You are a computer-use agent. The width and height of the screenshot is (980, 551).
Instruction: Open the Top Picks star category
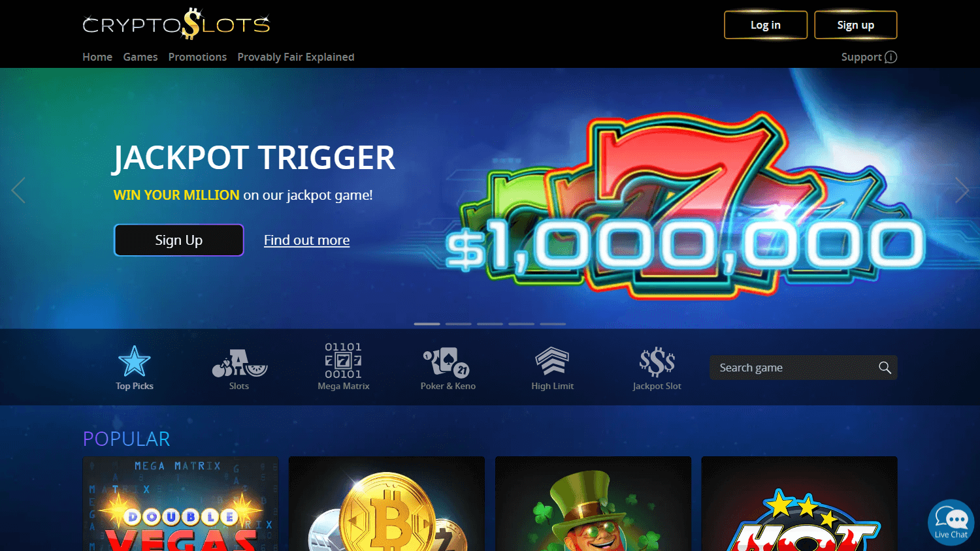[134, 361]
